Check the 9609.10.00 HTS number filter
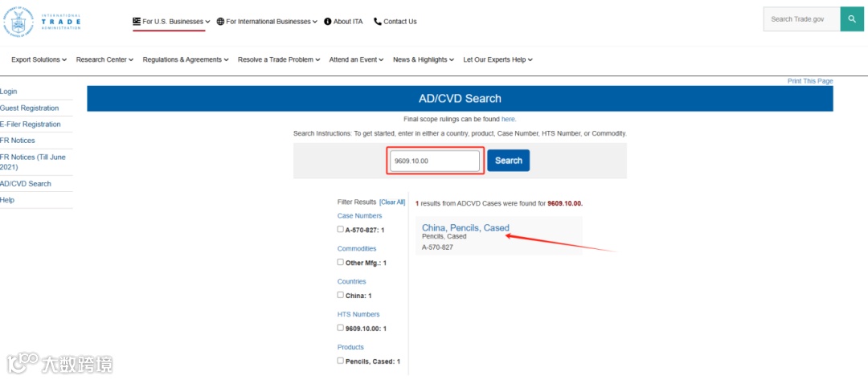 click(341, 328)
